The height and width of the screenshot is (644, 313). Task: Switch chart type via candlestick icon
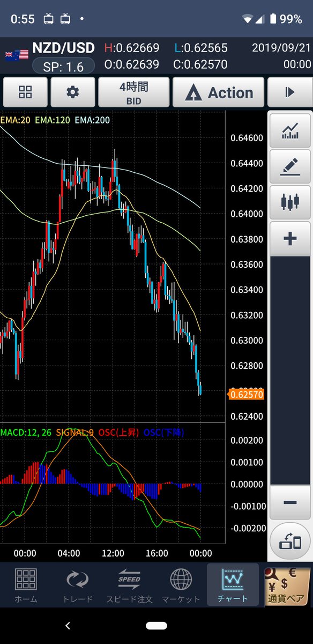coord(290,203)
